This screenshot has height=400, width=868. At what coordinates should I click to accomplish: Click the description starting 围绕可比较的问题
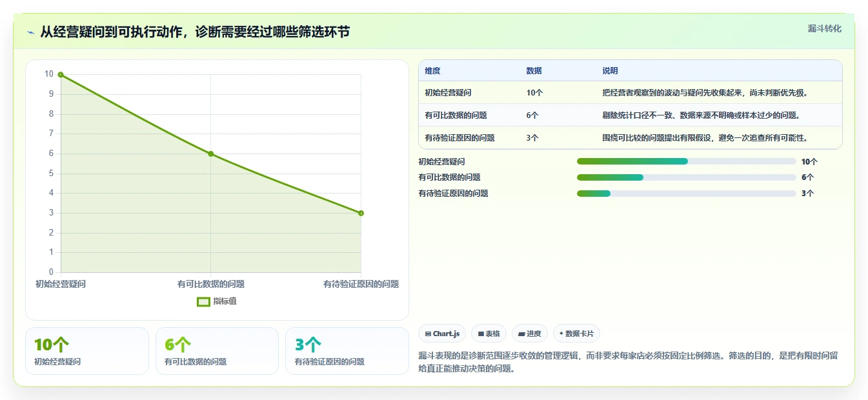705,138
